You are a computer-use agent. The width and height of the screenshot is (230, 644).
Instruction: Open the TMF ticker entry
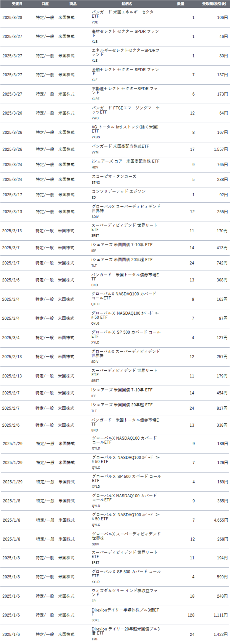click(95, 639)
